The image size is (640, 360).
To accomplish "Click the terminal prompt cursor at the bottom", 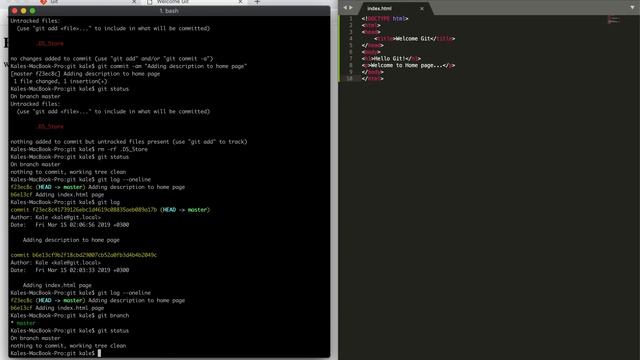I will coord(99,353).
